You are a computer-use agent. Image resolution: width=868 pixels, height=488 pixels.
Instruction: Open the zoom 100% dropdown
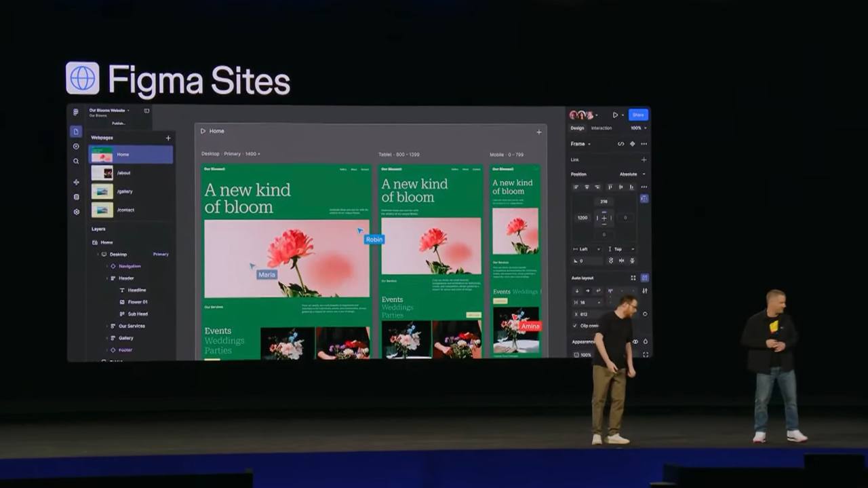coord(639,128)
